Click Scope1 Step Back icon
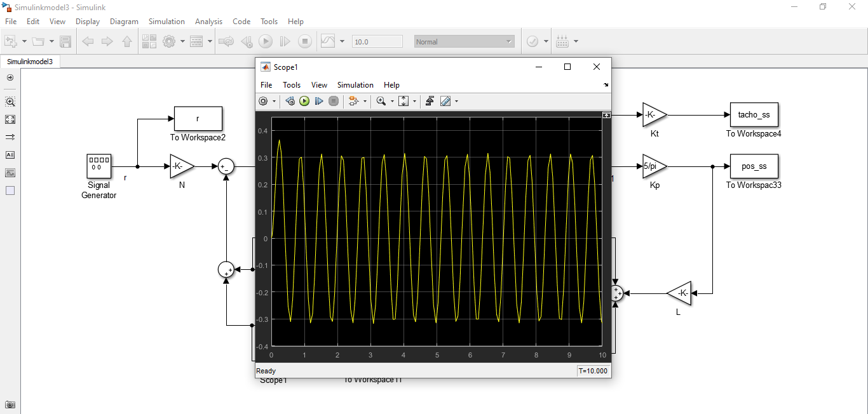This screenshot has height=414, width=868. click(x=290, y=101)
